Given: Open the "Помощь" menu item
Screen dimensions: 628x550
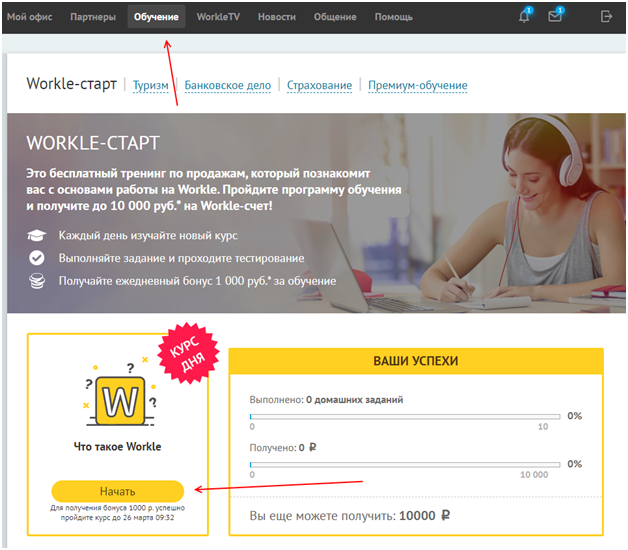Looking at the screenshot, I should coord(393,17).
